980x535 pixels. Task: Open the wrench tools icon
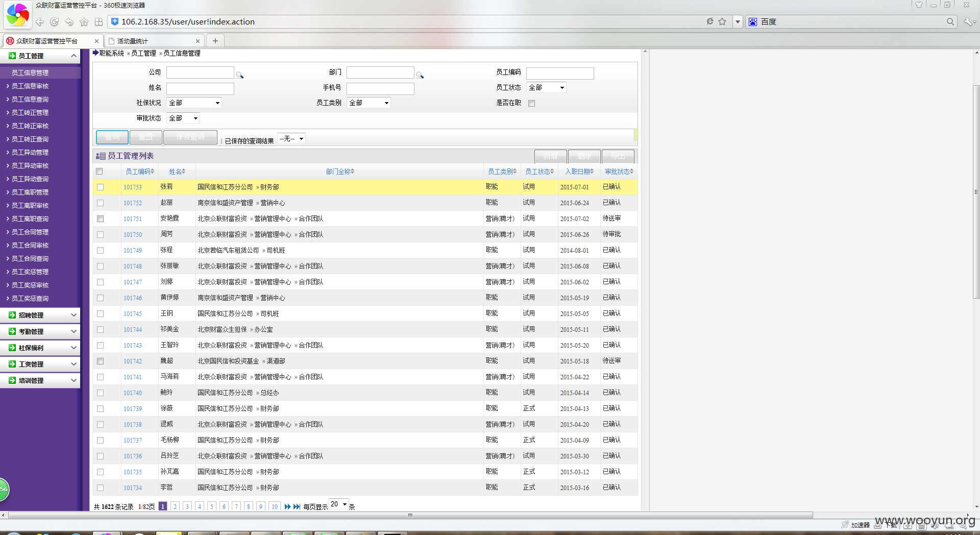(x=968, y=21)
